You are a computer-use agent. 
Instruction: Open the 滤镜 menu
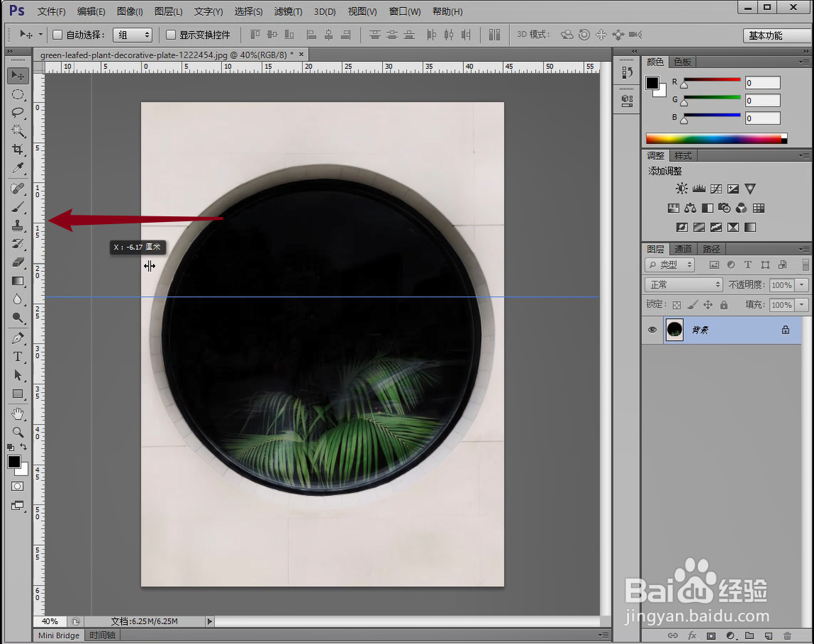[286, 11]
